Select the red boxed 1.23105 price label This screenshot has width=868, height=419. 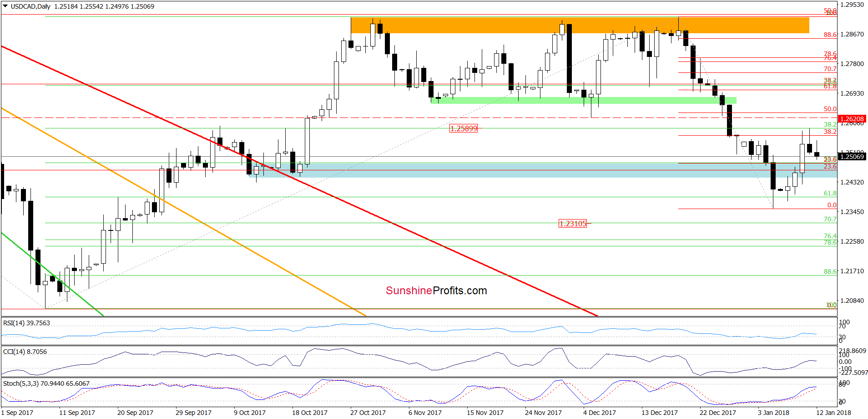point(573,224)
